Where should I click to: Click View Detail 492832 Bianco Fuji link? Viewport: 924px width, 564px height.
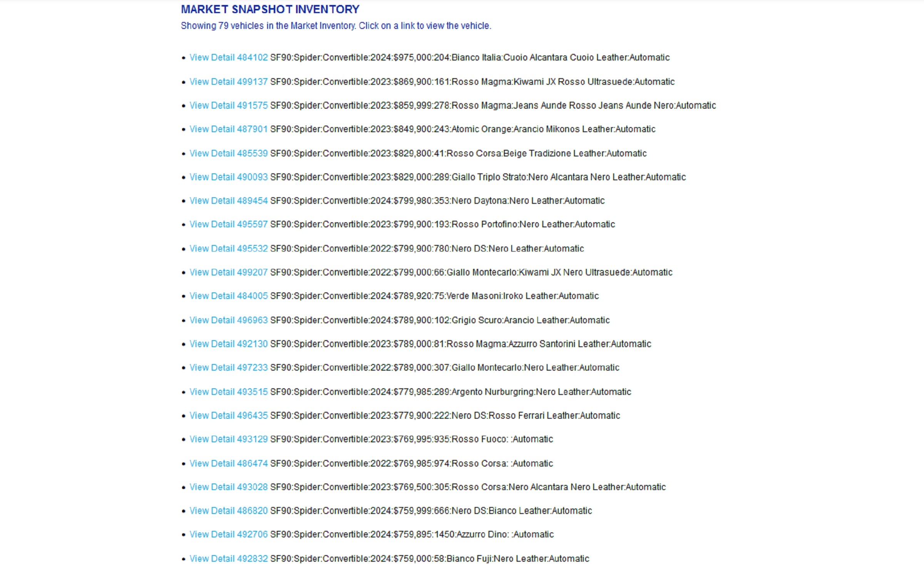coord(228,559)
